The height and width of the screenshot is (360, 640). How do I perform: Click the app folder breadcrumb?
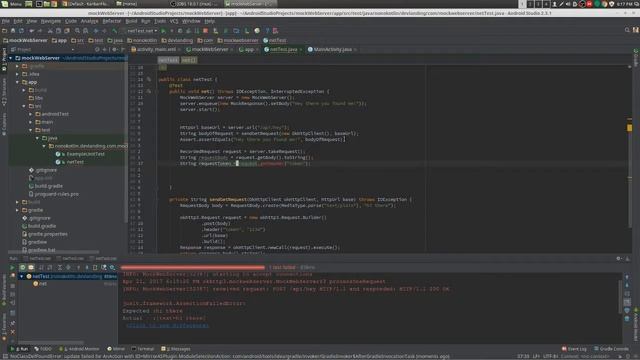click(59, 40)
